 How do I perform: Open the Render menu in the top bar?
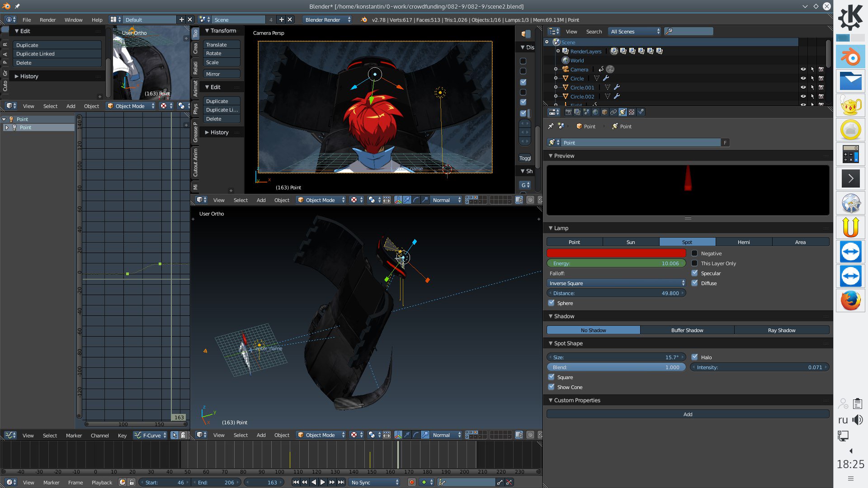pos(47,19)
